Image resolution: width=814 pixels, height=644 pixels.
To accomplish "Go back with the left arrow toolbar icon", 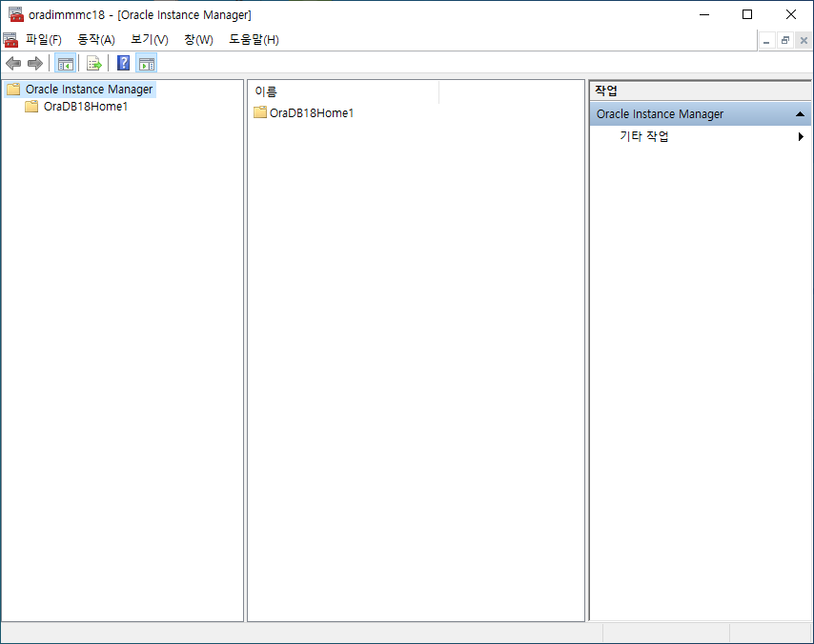I will pyautogui.click(x=13, y=64).
